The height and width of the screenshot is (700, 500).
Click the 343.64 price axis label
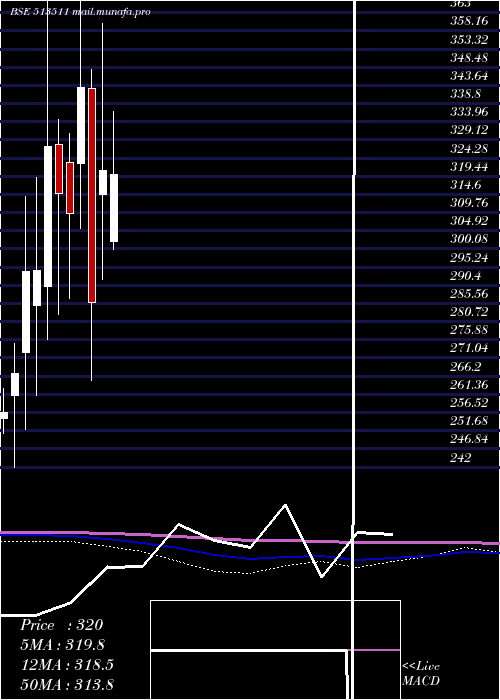tap(469, 75)
